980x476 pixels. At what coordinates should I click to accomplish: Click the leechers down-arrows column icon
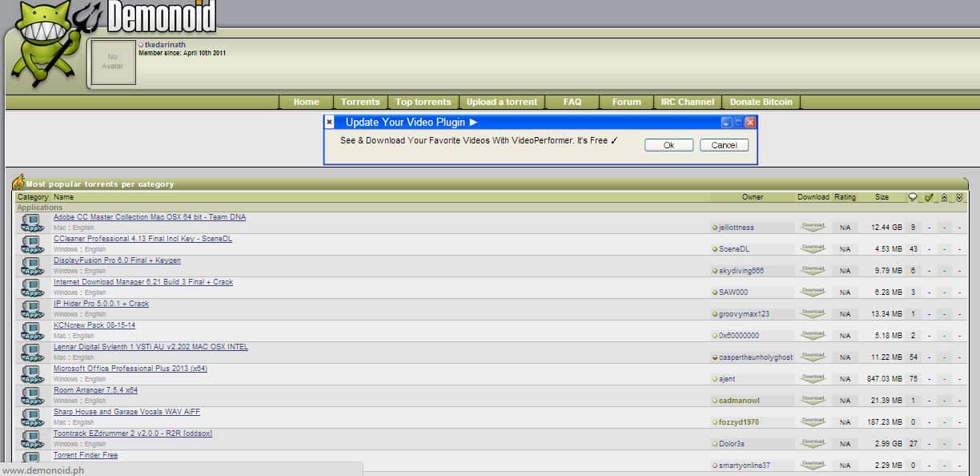pos(959,197)
